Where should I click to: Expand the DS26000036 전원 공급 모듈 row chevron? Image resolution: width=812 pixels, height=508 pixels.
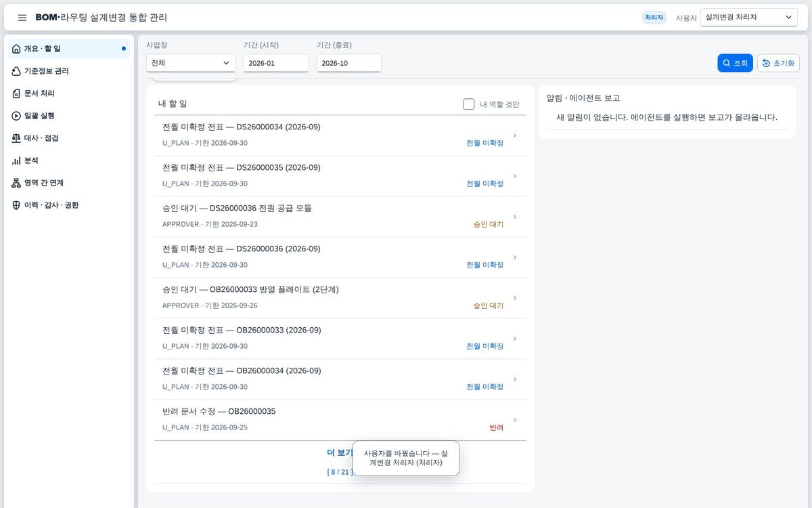(515, 217)
